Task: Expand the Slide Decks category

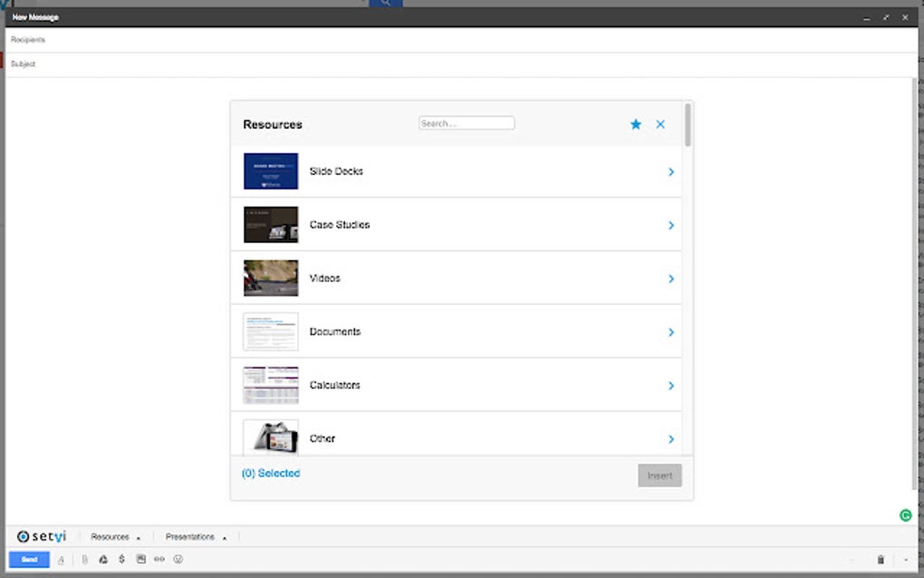Action: (x=671, y=171)
